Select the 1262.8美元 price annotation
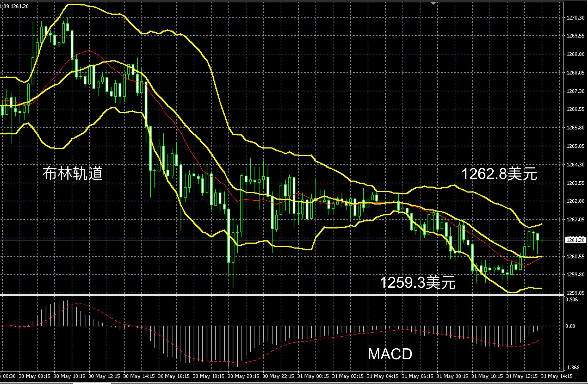588x384 pixels. coord(499,174)
